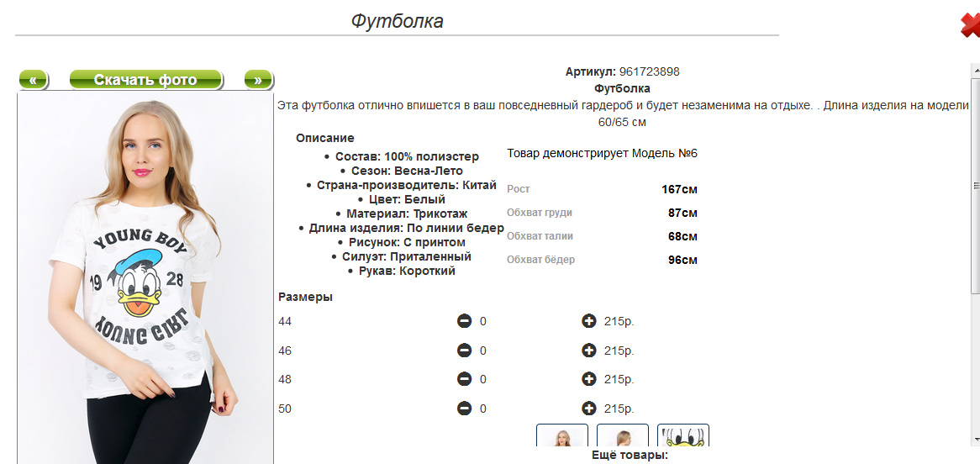The image size is (980, 464).
Task: Click the Рисунок: С принтом line
Action: coord(407,242)
